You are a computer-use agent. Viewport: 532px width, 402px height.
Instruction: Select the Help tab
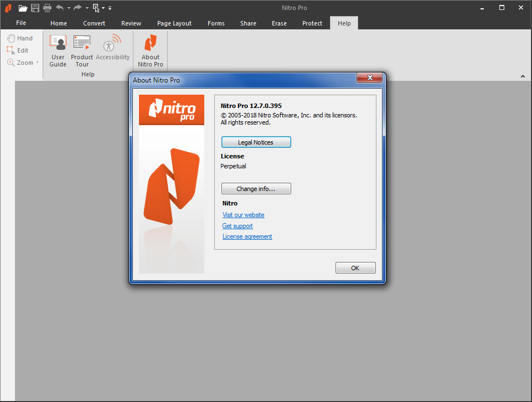coord(344,23)
